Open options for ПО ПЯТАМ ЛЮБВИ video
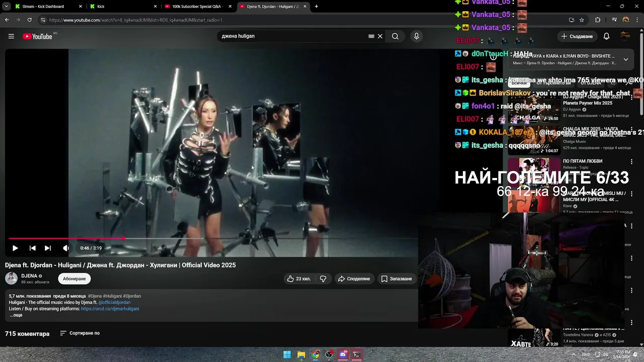The width and height of the screenshot is (644, 362). [x=631, y=162]
